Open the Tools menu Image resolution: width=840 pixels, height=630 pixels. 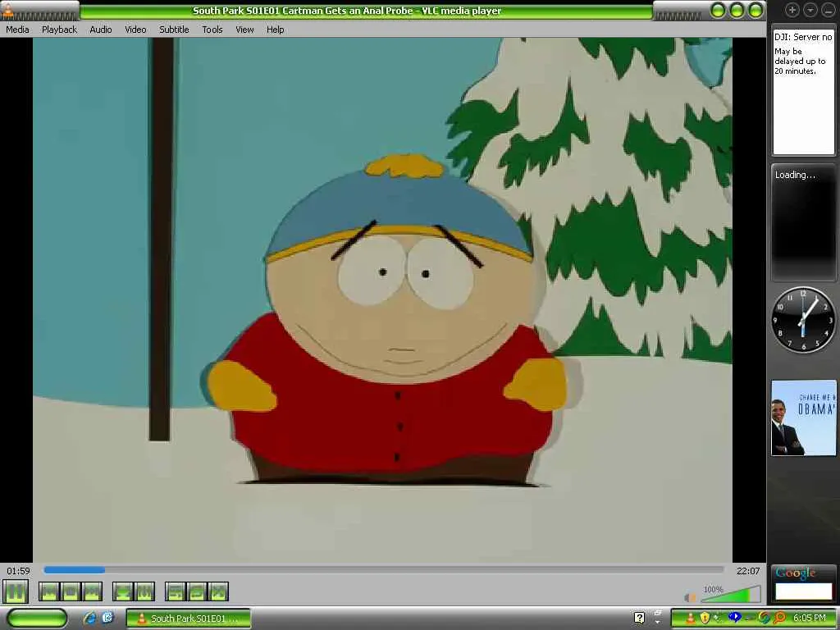[x=212, y=30]
